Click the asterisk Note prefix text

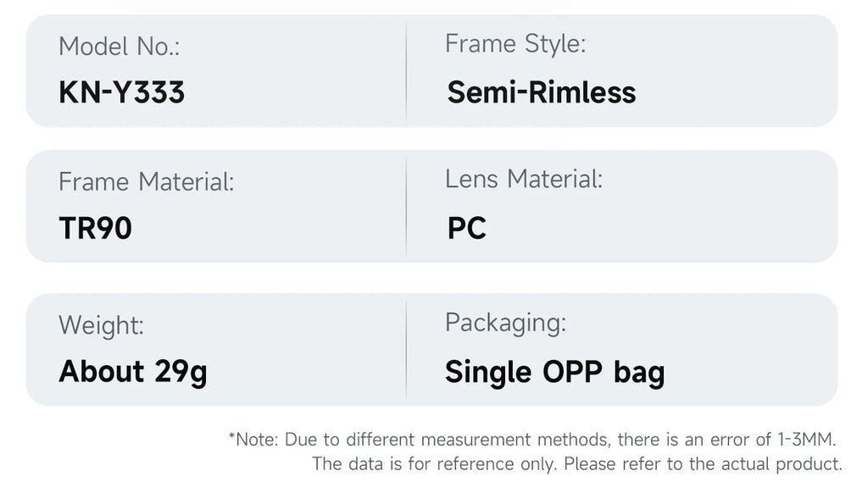(x=253, y=440)
